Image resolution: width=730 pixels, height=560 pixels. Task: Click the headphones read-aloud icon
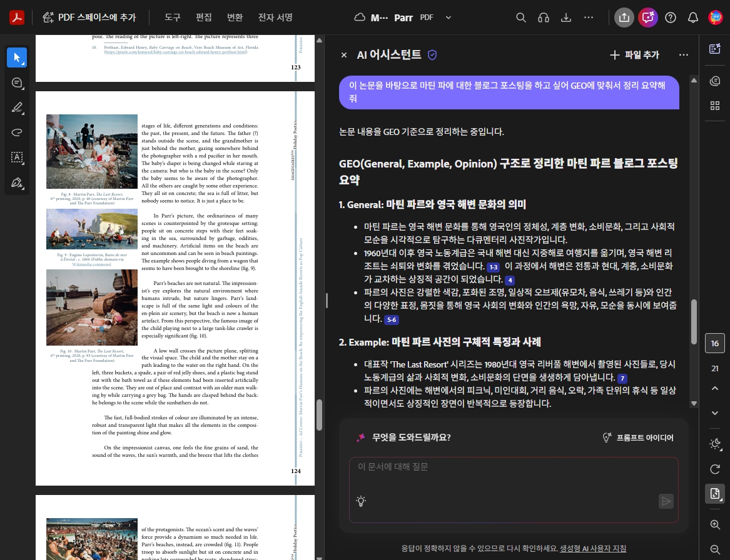coord(544,17)
